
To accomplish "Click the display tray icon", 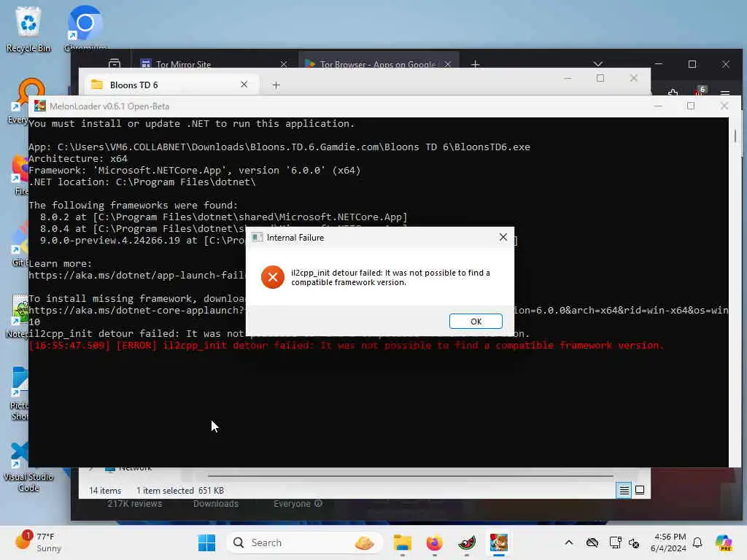I will point(615,542).
